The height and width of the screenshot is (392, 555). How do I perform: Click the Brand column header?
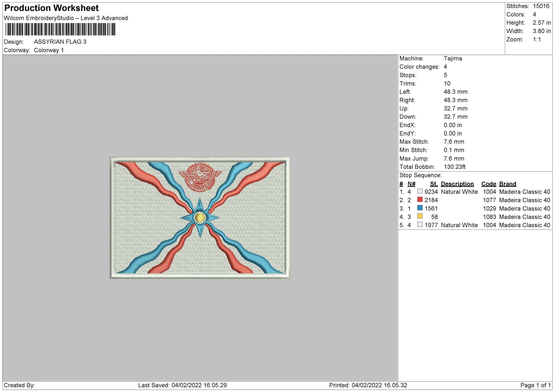(x=507, y=184)
